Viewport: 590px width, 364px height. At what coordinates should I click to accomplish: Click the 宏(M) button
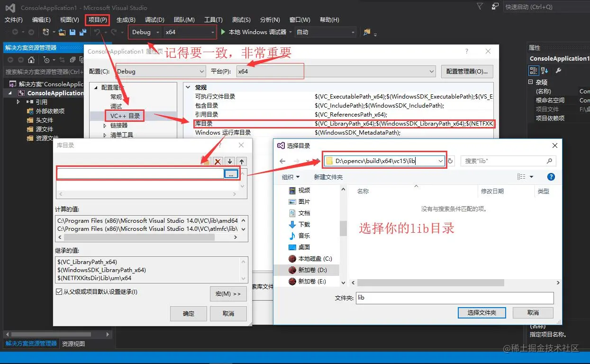pos(228,294)
